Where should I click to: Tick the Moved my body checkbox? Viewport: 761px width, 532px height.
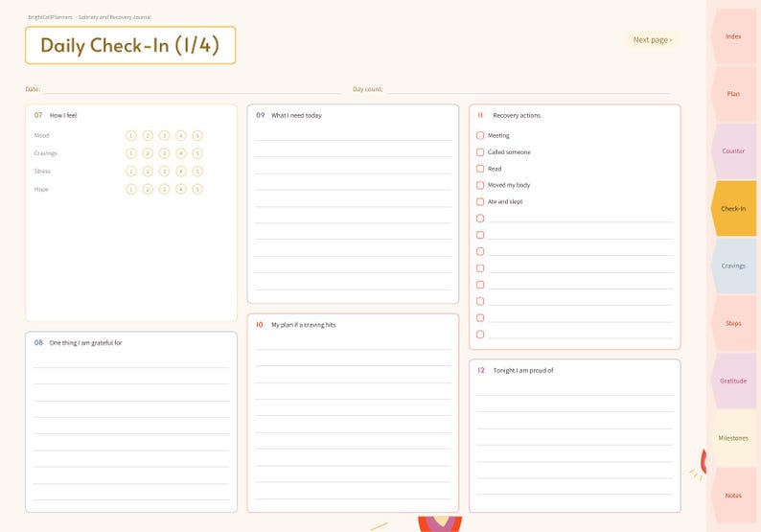[480, 185]
